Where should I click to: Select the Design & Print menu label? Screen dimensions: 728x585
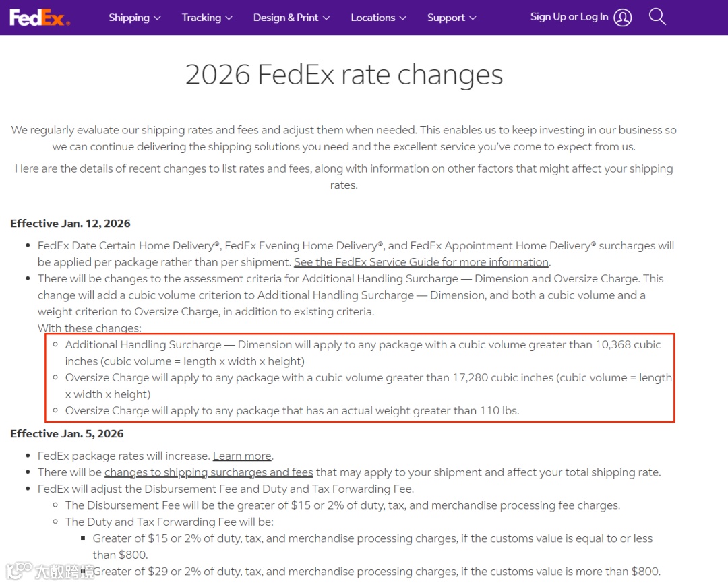[286, 18]
